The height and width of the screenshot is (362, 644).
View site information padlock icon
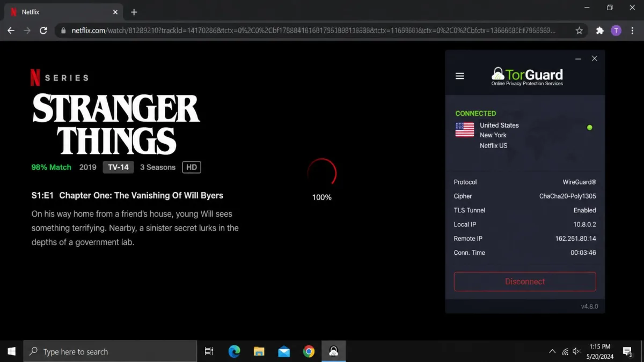click(x=63, y=31)
